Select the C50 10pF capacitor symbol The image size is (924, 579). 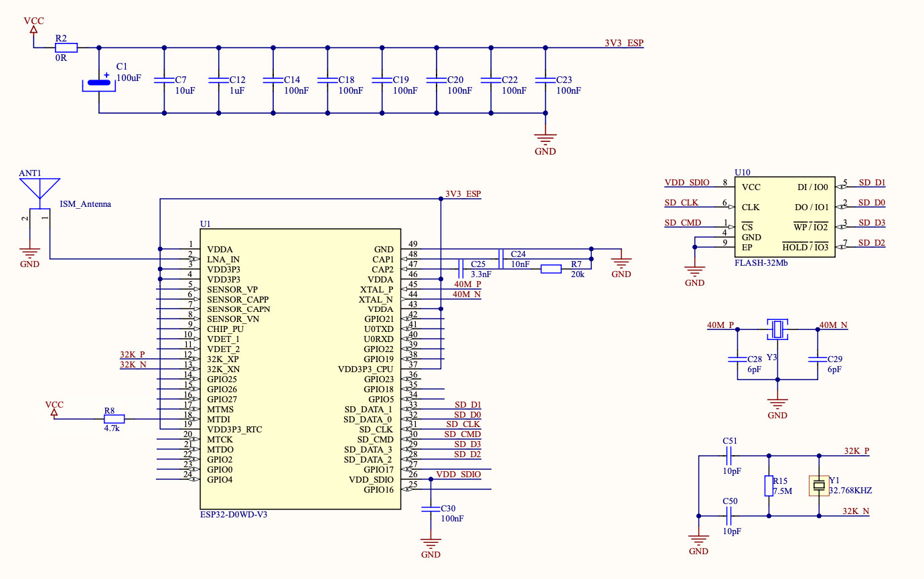[x=730, y=515]
